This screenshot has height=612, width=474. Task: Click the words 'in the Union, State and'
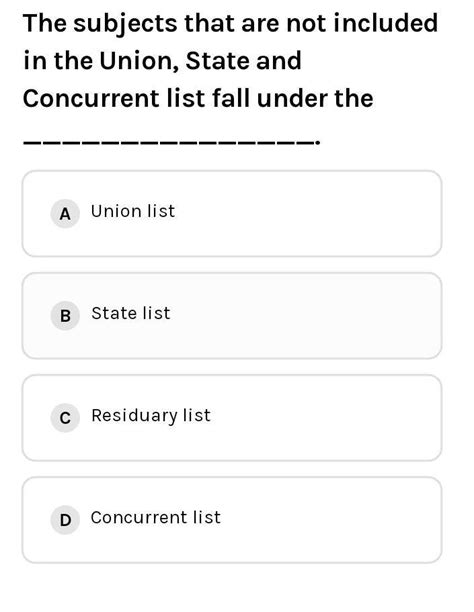coord(162,61)
